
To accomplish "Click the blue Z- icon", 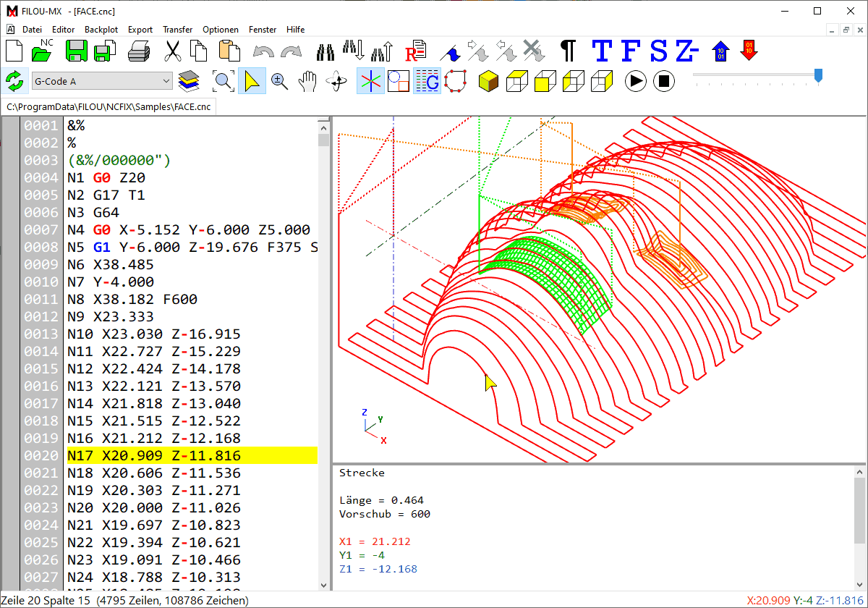I will 687,51.
